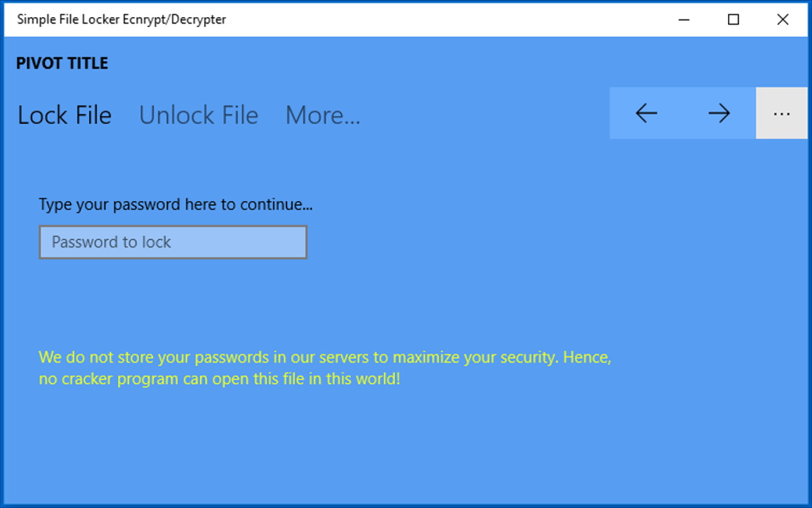Screen dimensions: 812x508
Task: Minimize the Simple File Locker window
Action: [684, 20]
